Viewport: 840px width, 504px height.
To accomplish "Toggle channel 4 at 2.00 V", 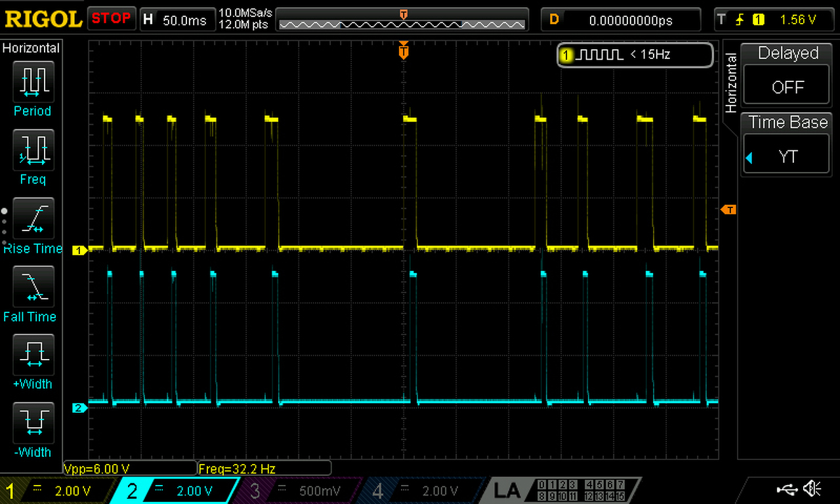I will coord(420,490).
